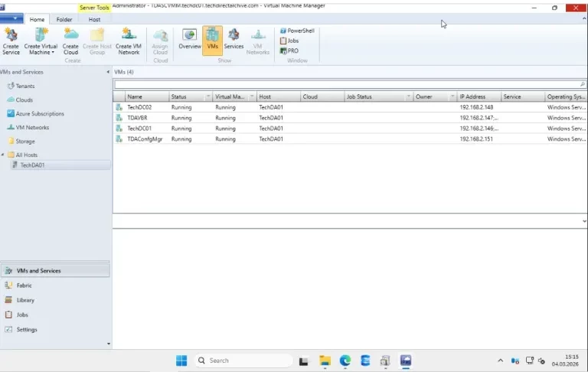Open the PRO window

[289, 51]
